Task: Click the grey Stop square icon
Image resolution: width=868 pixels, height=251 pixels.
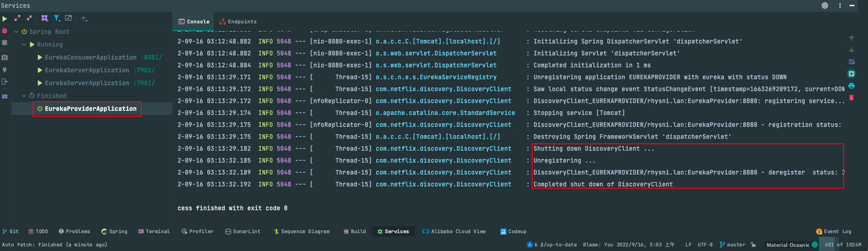Action: point(5,43)
